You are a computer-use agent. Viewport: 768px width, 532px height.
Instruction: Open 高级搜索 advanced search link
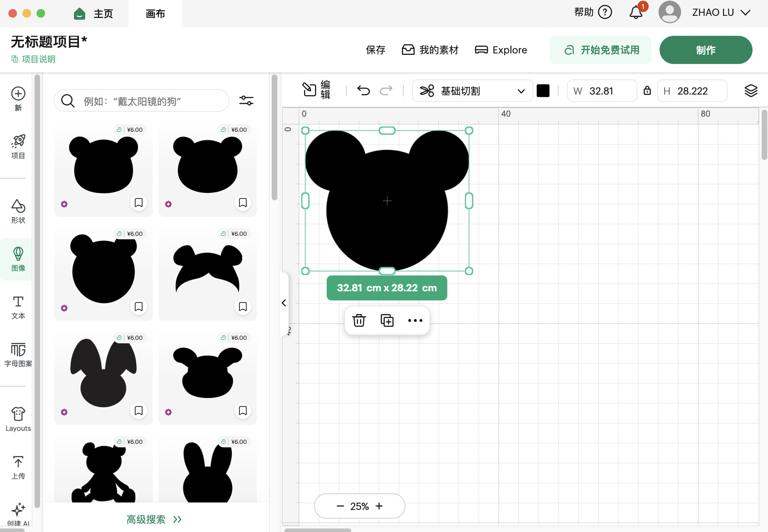coord(154,519)
